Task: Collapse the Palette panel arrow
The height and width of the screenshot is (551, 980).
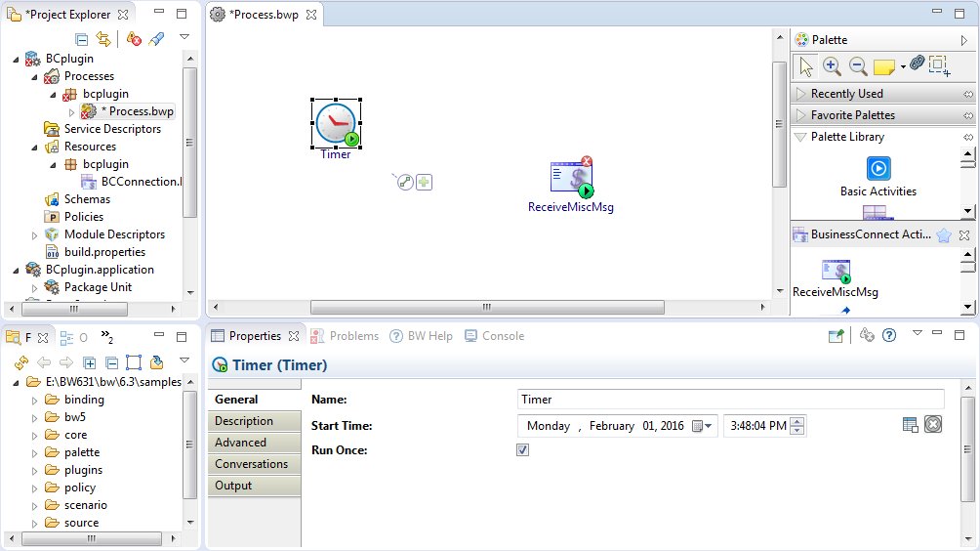Action: (963, 40)
